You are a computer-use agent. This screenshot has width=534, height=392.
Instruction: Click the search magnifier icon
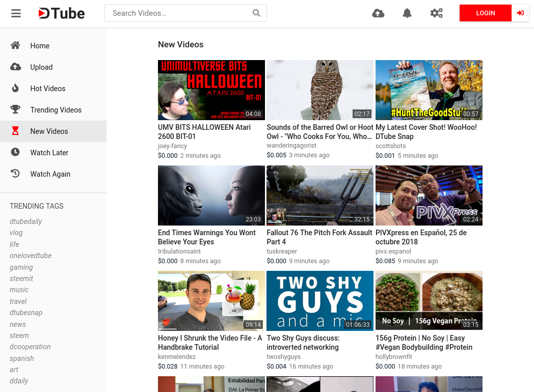[256, 13]
